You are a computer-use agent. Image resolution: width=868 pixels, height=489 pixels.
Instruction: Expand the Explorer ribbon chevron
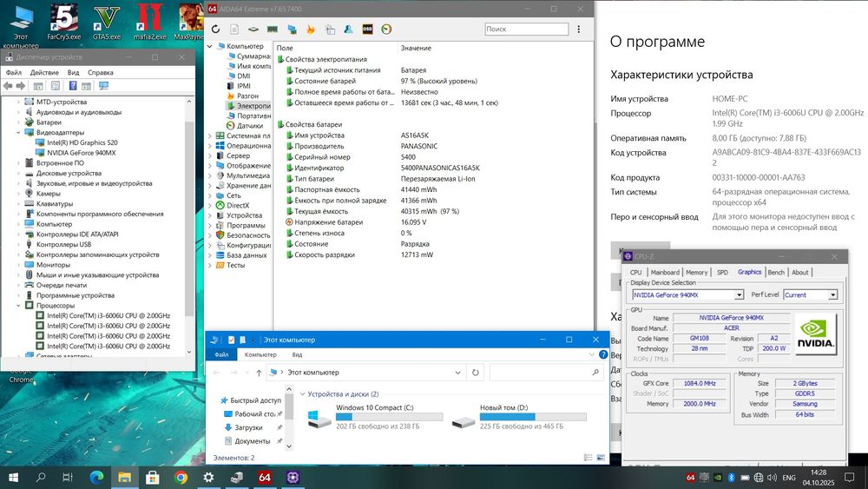(591, 354)
